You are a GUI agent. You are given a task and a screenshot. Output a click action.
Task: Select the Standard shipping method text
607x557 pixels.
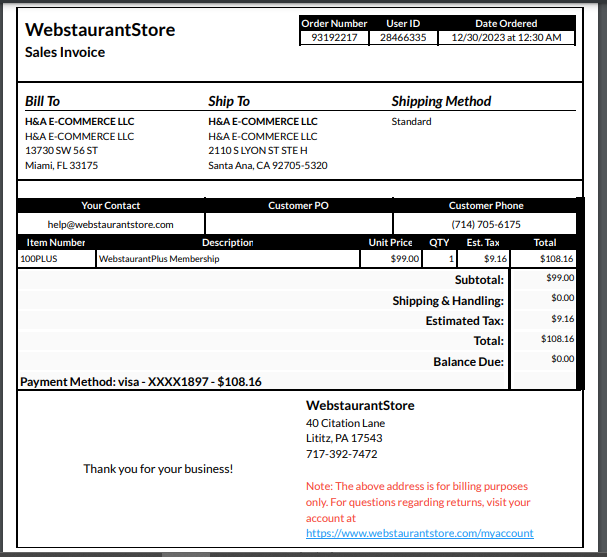coord(411,122)
